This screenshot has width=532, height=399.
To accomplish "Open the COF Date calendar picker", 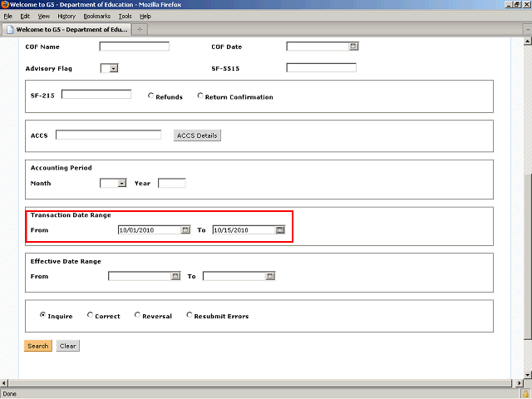I will point(353,47).
